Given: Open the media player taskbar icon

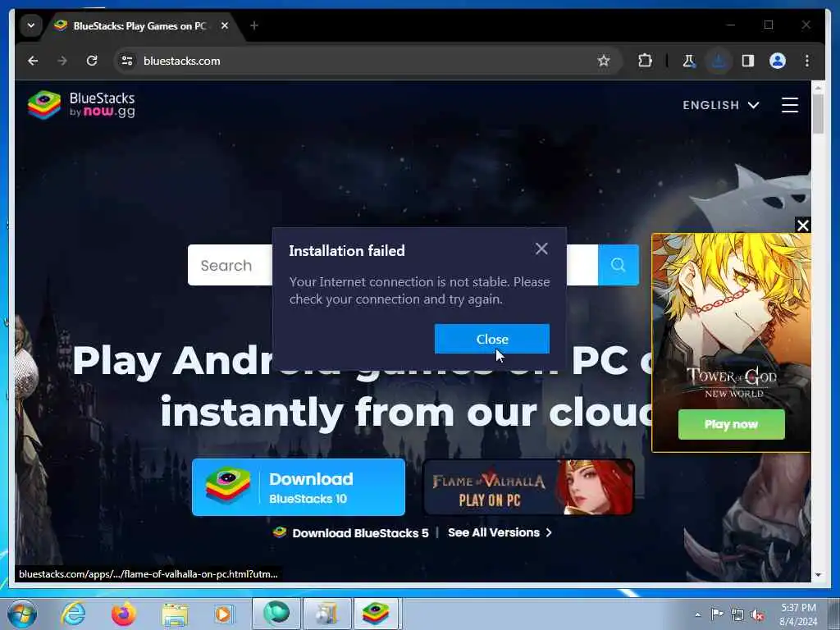Looking at the screenshot, I should pyautogui.click(x=224, y=614).
